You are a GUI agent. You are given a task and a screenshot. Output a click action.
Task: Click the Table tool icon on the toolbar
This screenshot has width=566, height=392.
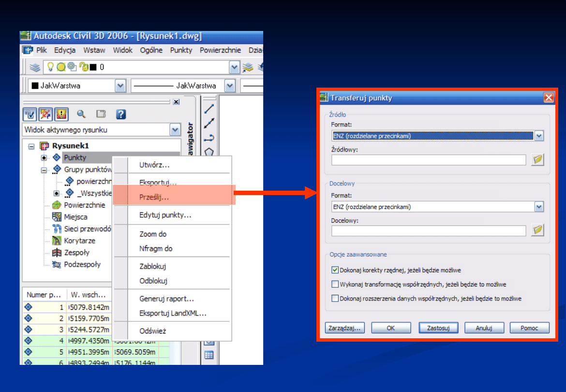pos(209,355)
